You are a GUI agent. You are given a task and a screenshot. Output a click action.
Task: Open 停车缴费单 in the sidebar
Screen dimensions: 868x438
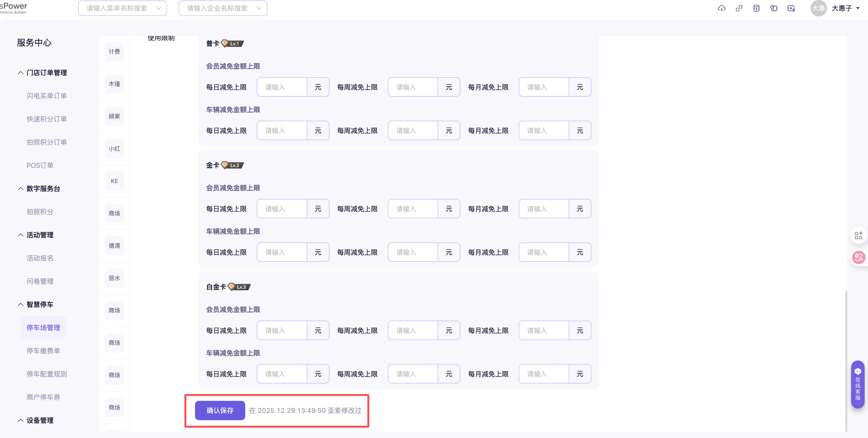click(43, 351)
